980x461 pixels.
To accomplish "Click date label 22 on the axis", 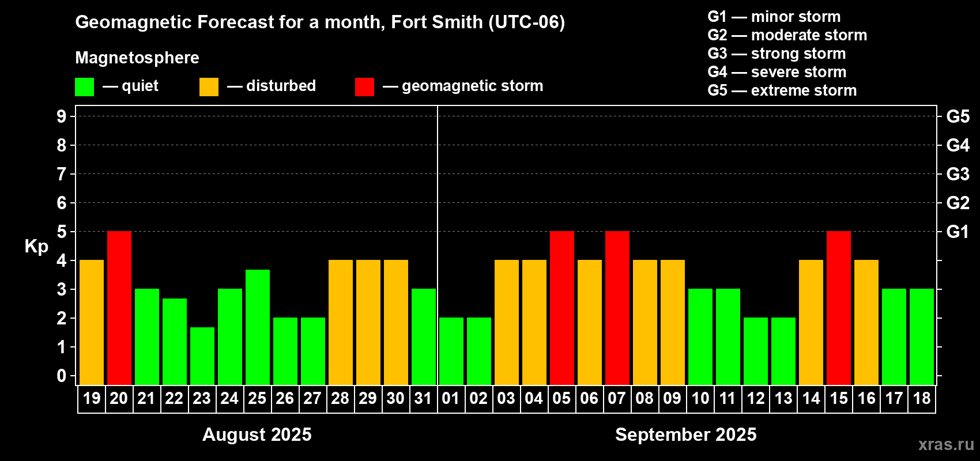I will pyautogui.click(x=174, y=399).
